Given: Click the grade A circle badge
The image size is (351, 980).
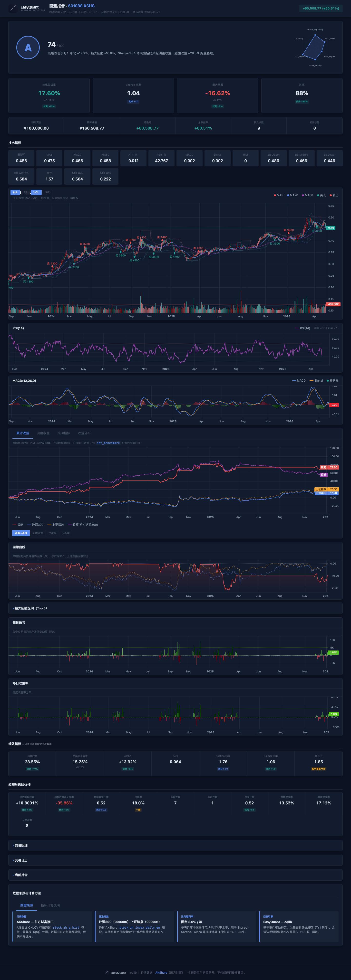Looking at the screenshot, I should pos(28,47).
